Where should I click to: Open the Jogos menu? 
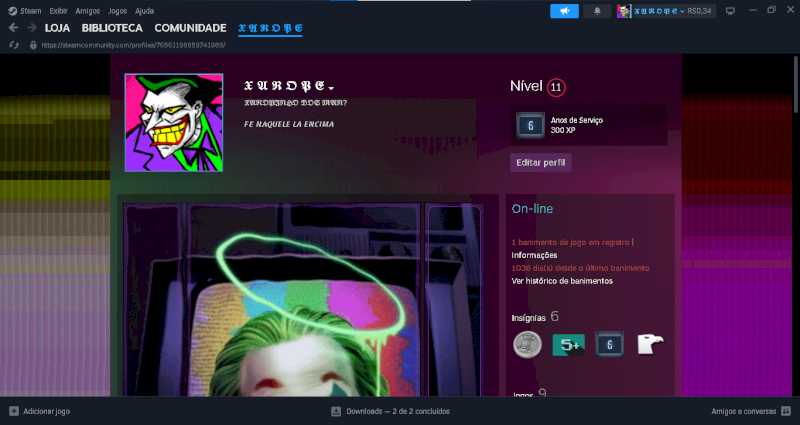coord(117,11)
